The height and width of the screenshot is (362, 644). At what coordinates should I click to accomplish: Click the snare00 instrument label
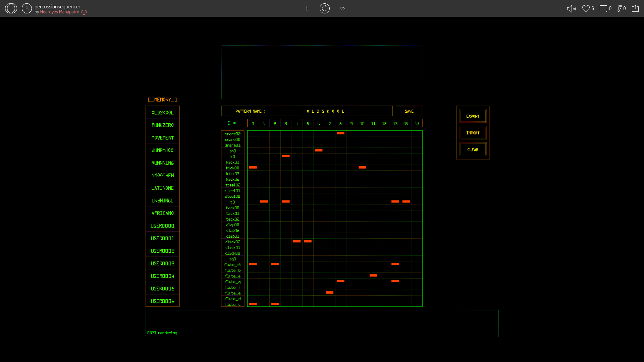pos(233,139)
